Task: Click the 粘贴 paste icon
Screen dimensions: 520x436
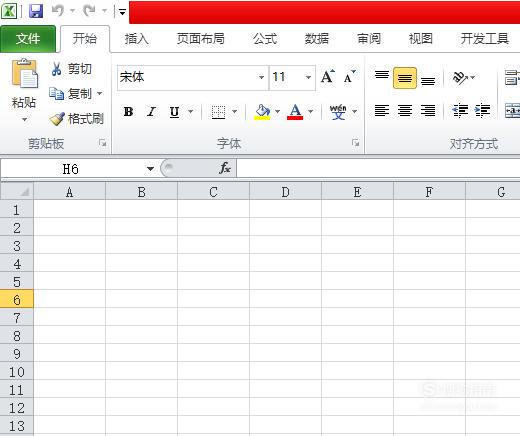Action: pos(24,74)
